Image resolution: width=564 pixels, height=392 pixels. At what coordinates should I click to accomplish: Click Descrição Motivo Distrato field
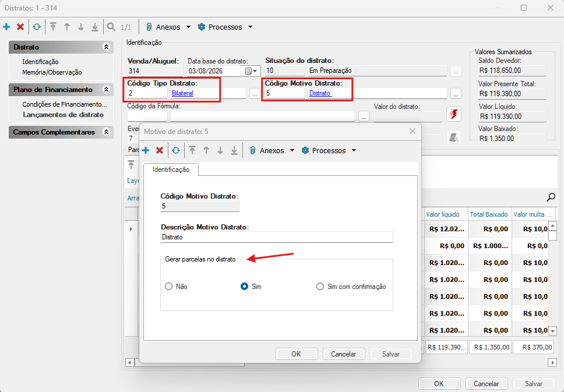click(x=277, y=237)
